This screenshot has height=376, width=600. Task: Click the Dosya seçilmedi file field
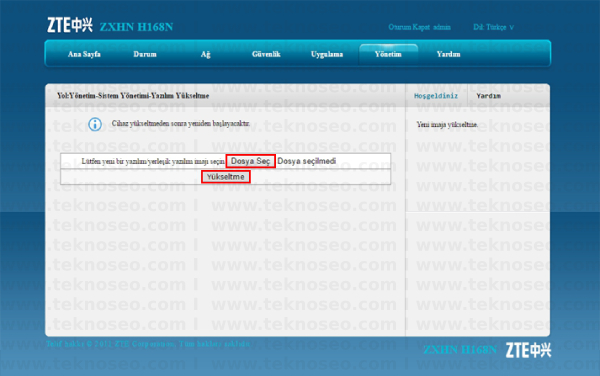307,161
